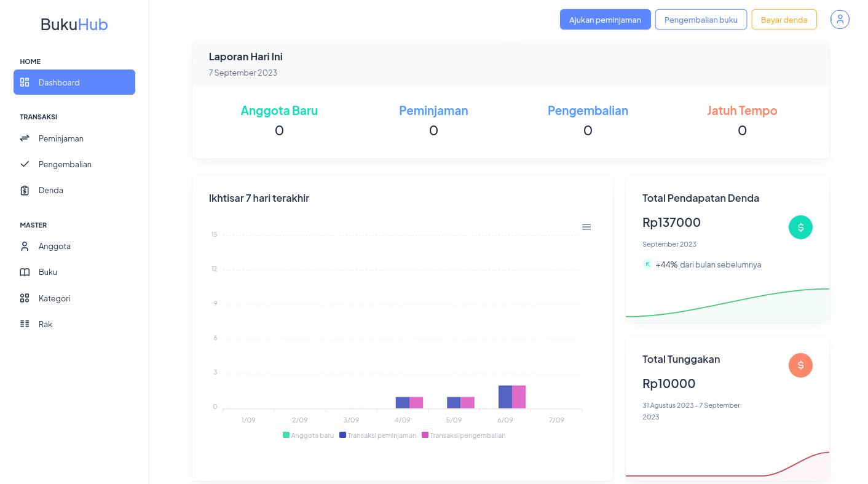Viewport: 868px width, 484px height.
Task: Click the Dashboard grid icon in sidebar
Action: (x=25, y=82)
